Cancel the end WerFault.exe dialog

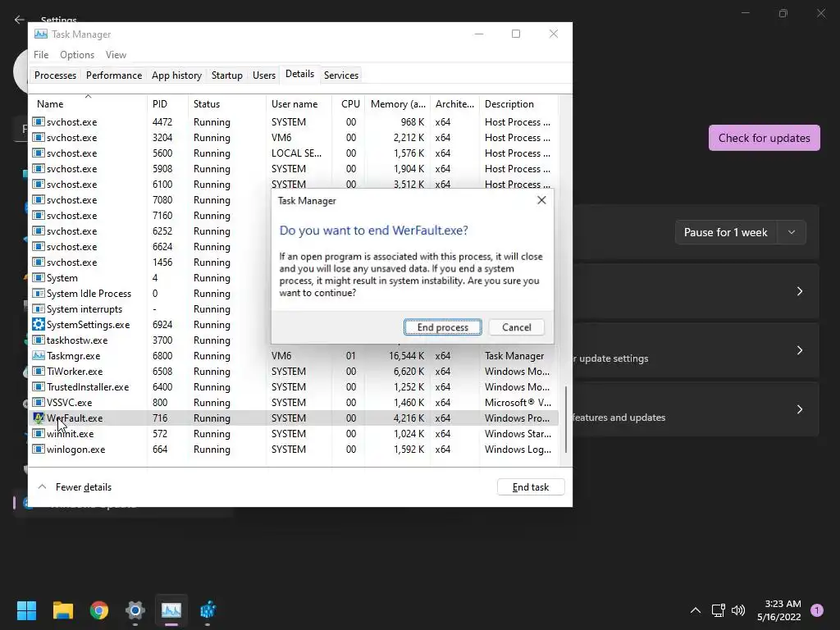pyautogui.click(x=517, y=327)
